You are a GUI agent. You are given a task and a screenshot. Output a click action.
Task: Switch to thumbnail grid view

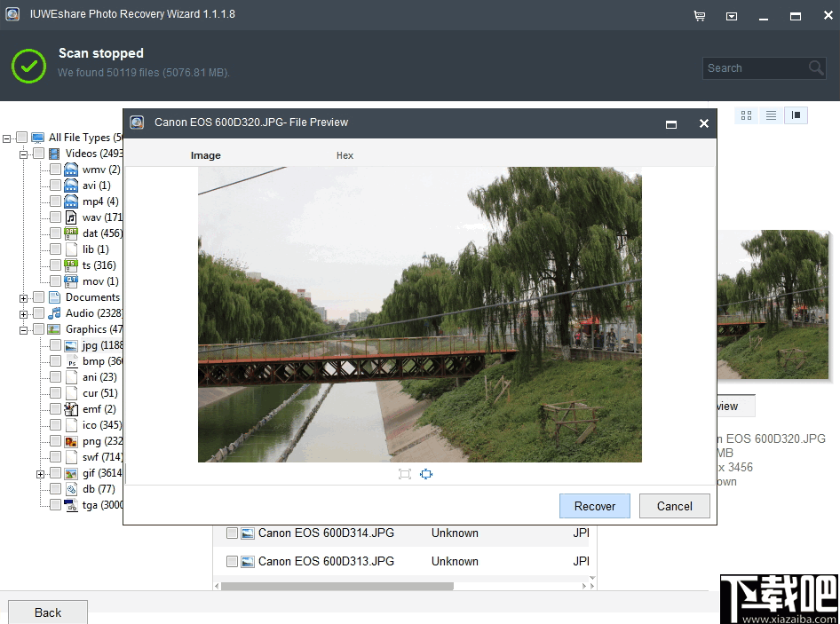[746, 115]
